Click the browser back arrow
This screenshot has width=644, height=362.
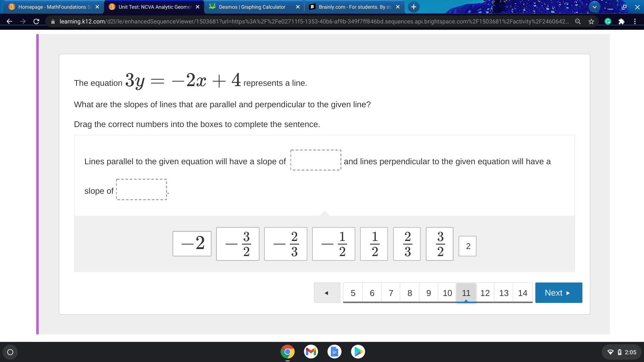click(9, 21)
